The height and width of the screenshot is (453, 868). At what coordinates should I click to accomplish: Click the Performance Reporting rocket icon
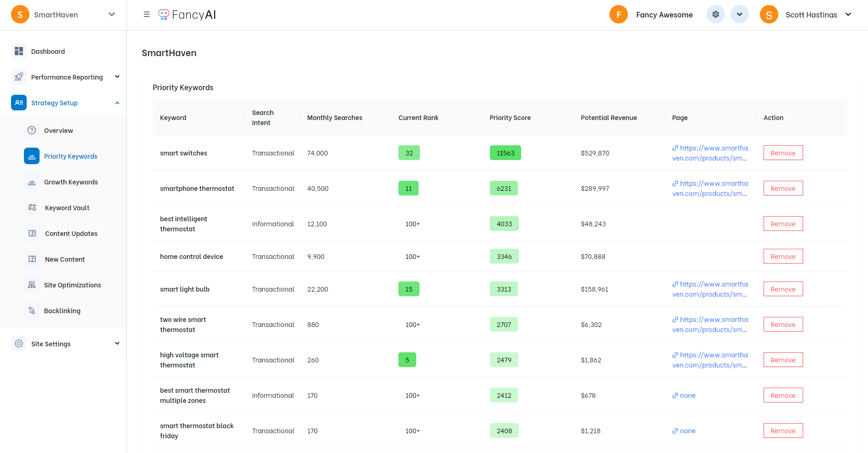coord(19,77)
